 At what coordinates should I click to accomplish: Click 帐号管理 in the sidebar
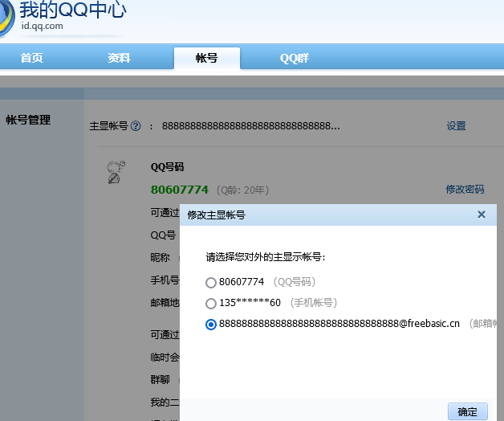point(28,120)
